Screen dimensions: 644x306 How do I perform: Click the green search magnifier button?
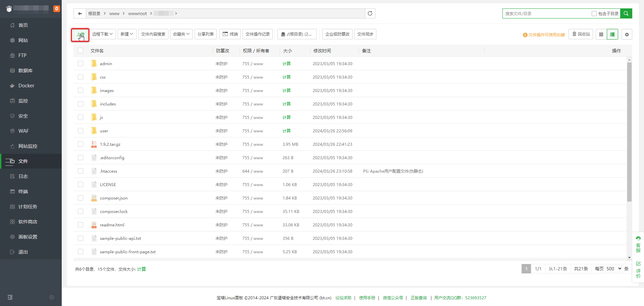pos(626,13)
